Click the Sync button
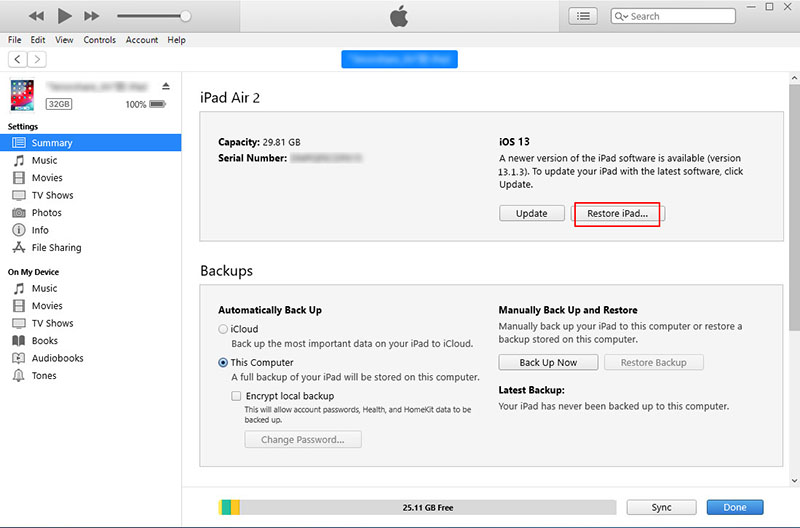The height and width of the screenshot is (528, 800). [661, 507]
